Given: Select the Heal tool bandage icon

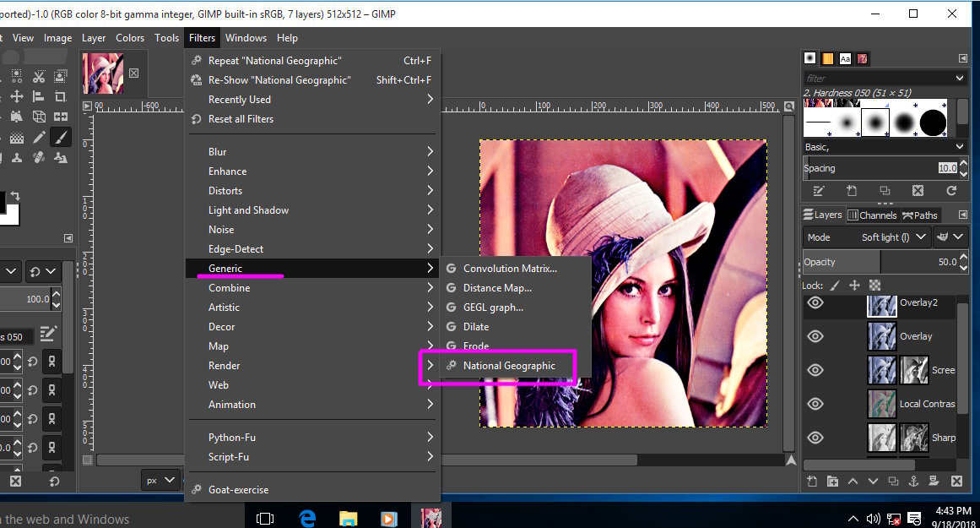Looking at the screenshot, I should (39, 158).
